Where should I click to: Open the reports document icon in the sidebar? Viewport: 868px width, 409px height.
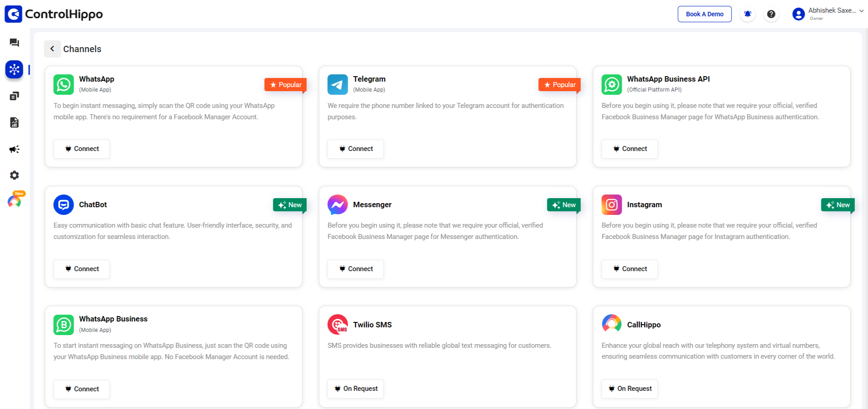point(14,122)
